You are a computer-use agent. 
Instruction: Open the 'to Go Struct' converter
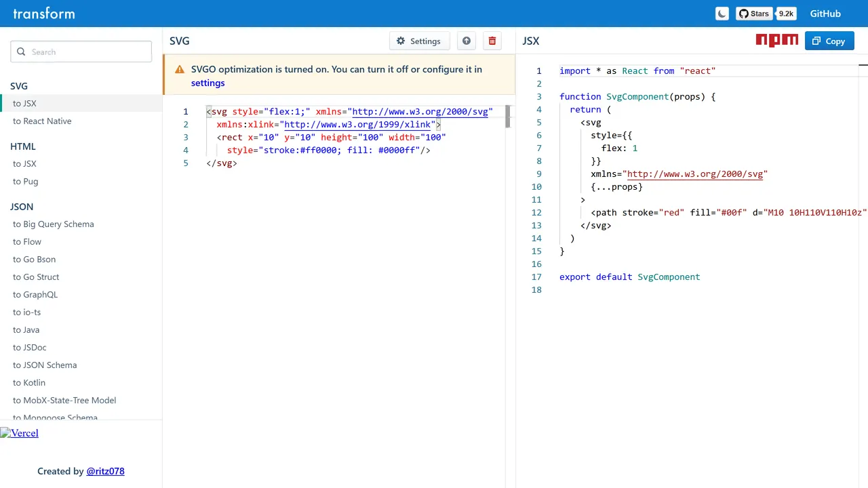81,277
